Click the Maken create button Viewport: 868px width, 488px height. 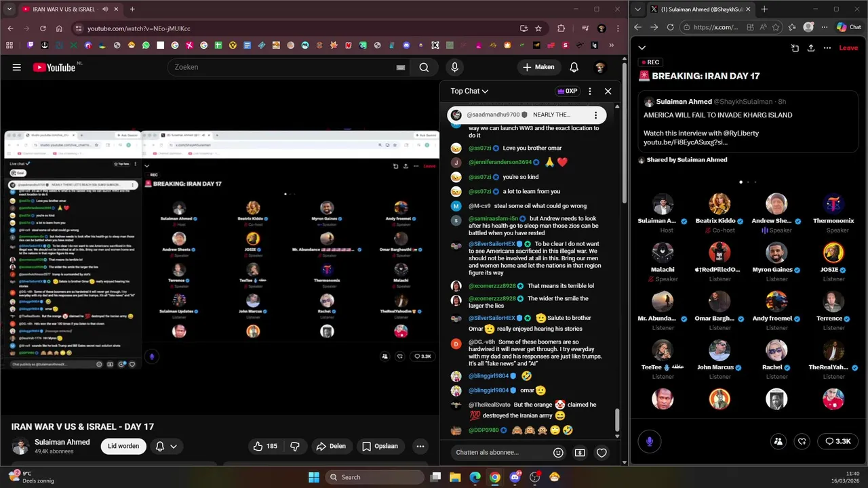point(538,67)
